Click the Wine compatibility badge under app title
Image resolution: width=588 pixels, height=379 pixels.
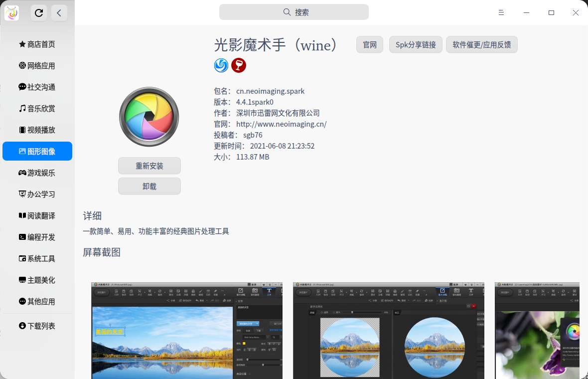click(238, 65)
